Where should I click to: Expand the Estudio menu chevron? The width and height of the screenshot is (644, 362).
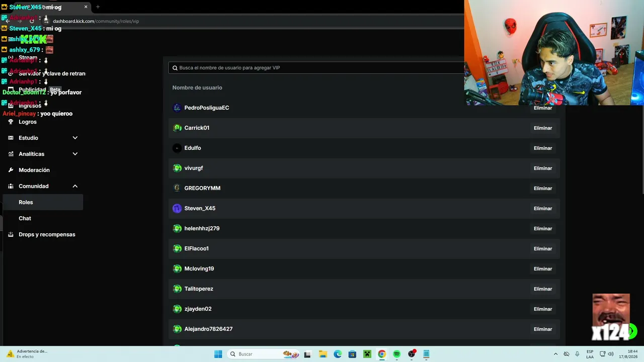click(75, 138)
